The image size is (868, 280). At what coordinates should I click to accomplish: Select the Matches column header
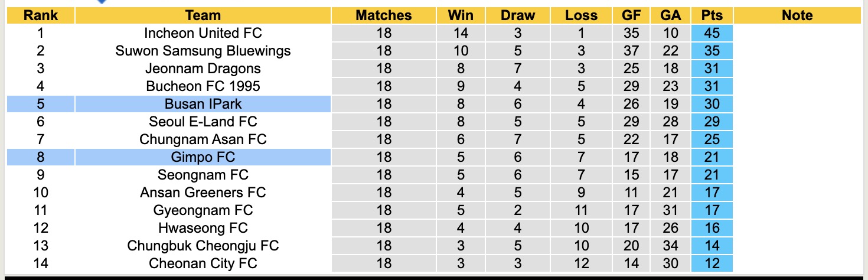383,15
